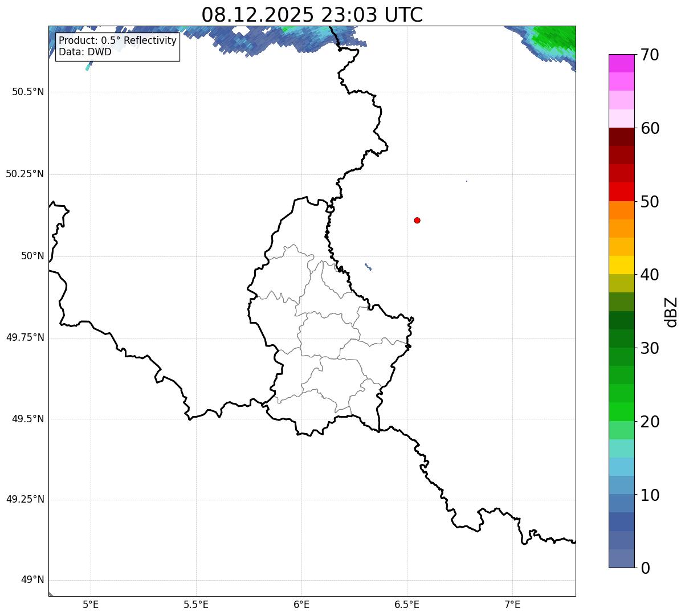685x616 pixels.
Task: Click longitude label '5.5°E'
Action: tap(196, 604)
